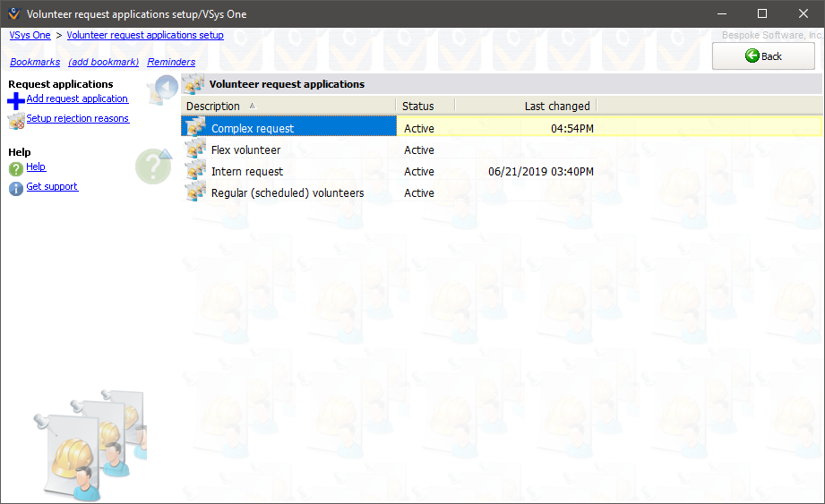Click the Complex request row icon

(x=196, y=128)
